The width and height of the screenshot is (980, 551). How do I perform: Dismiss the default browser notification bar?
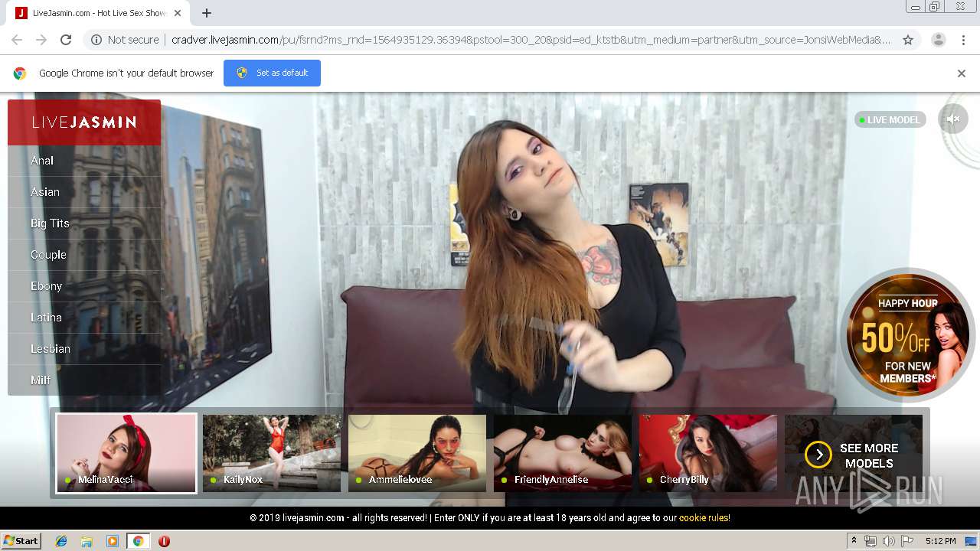(962, 73)
